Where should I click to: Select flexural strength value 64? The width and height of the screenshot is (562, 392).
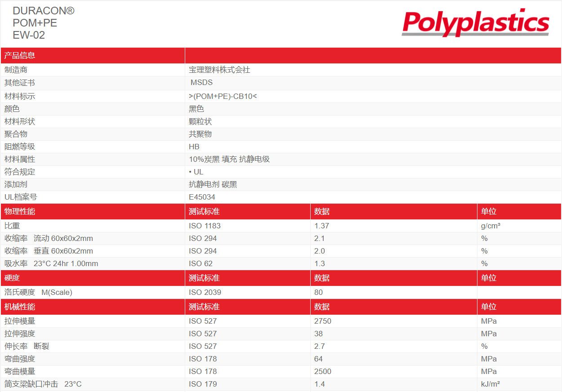(x=319, y=359)
